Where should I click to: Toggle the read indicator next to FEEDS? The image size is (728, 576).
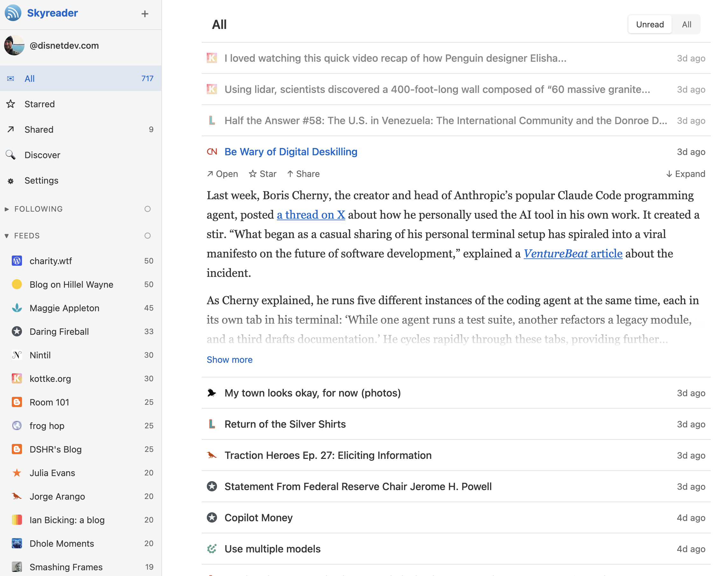click(x=147, y=235)
